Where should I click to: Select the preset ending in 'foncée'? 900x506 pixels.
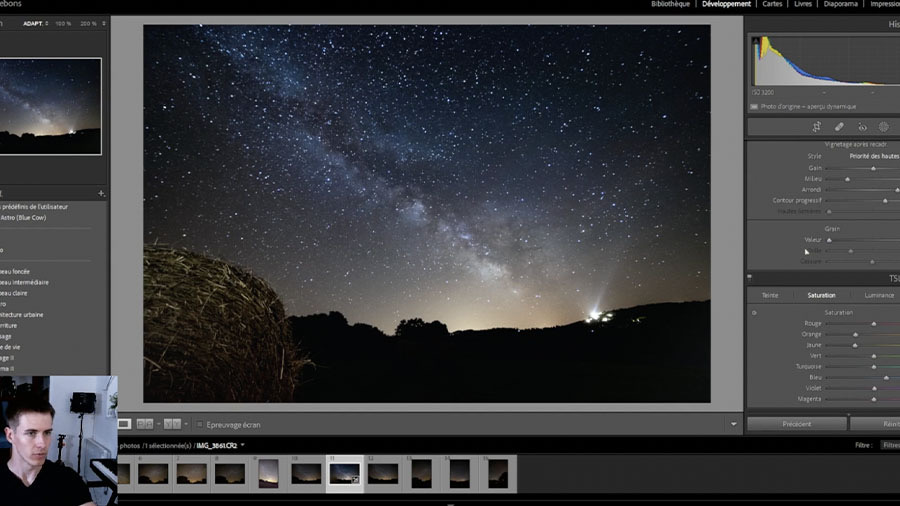pos(15,271)
